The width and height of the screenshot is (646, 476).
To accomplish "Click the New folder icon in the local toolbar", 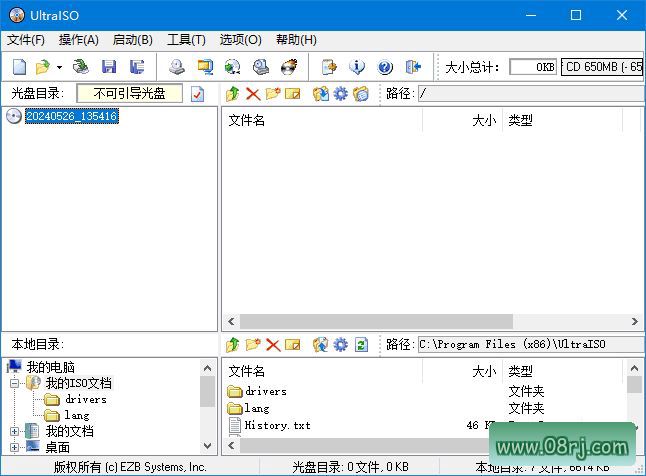I will pyautogui.click(x=253, y=344).
